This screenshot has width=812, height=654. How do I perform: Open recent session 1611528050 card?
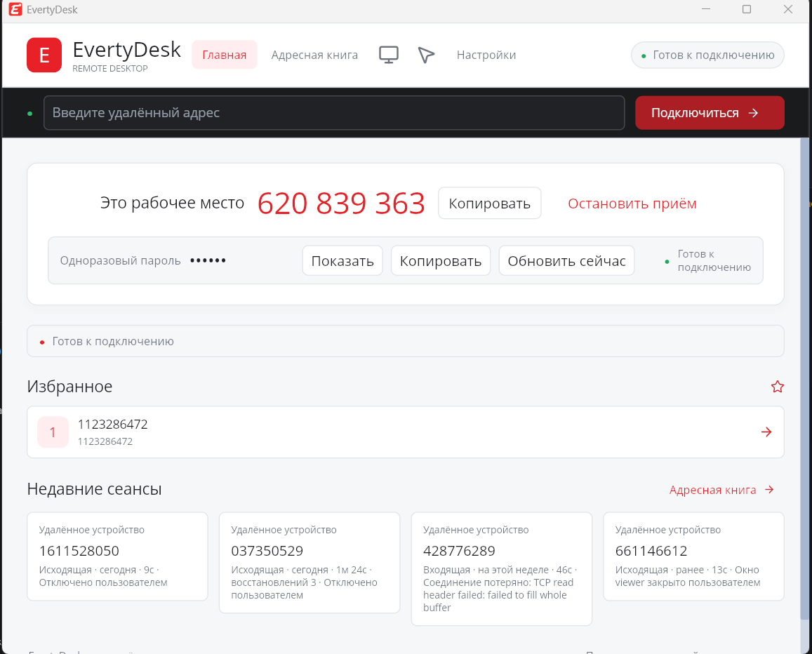(117, 556)
